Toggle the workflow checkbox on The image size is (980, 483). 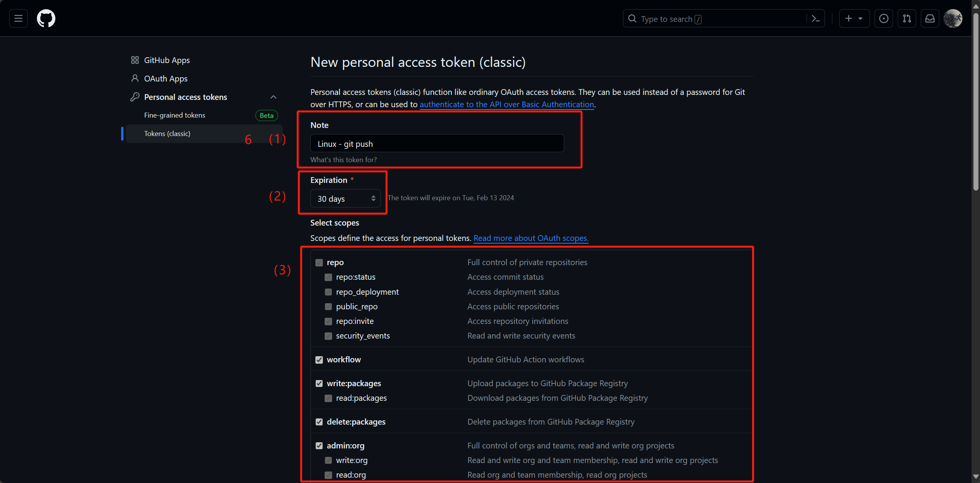[320, 359]
